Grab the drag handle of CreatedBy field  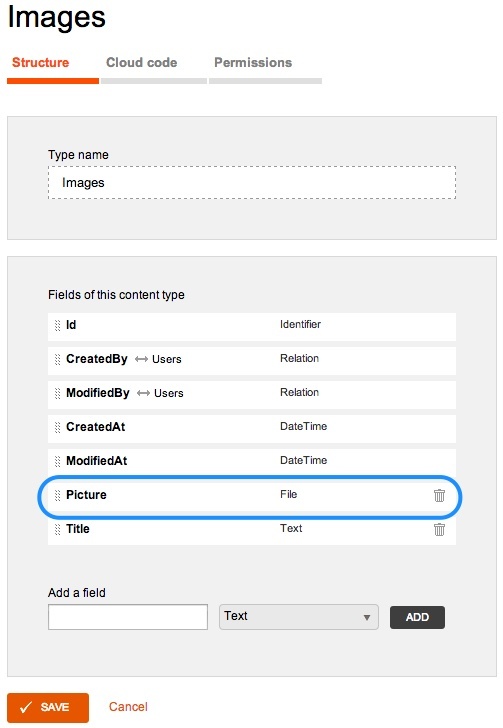point(58,359)
